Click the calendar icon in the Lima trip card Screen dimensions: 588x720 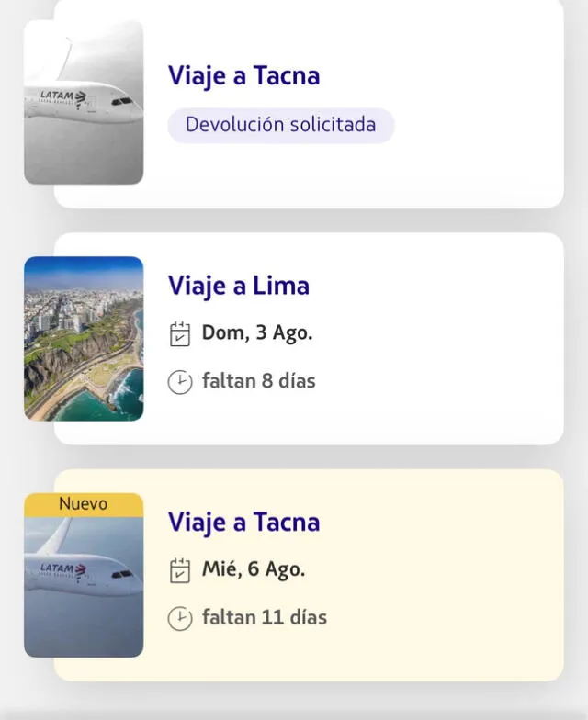(180, 333)
